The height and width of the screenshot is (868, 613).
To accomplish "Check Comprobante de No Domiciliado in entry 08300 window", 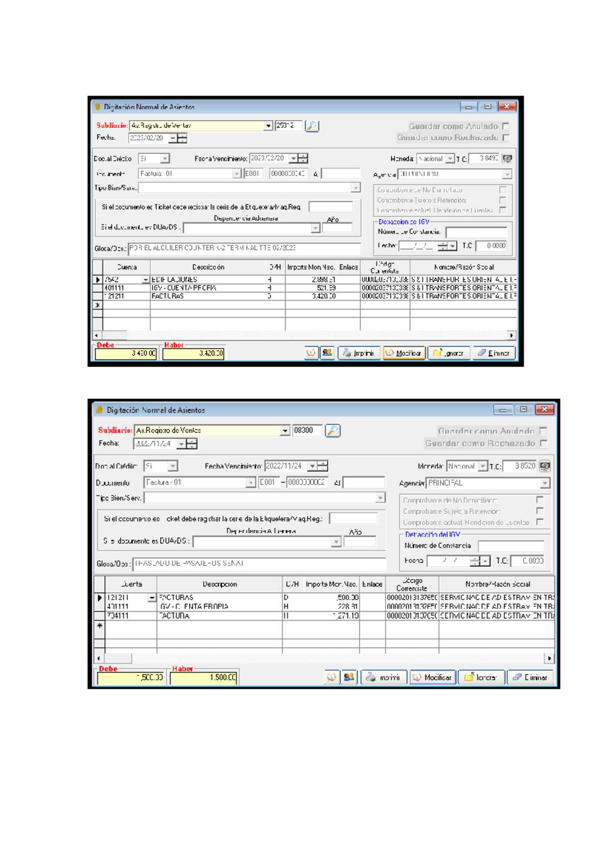I will pyautogui.click(x=540, y=500).
